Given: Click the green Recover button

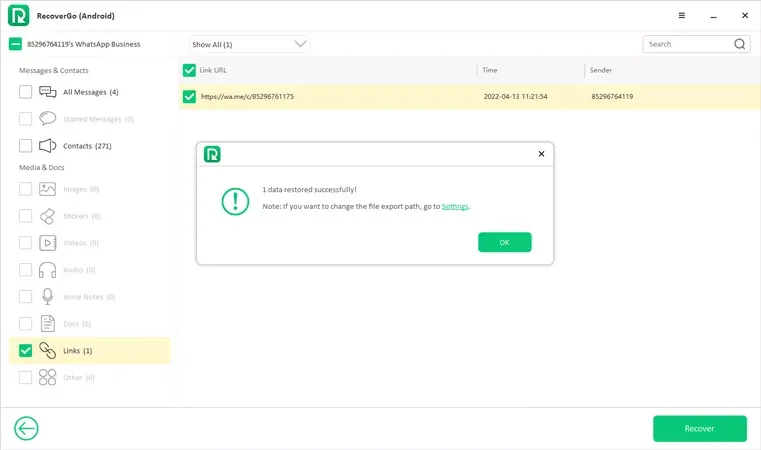Looking at the screenshot, I should click(x=699, y=429).
